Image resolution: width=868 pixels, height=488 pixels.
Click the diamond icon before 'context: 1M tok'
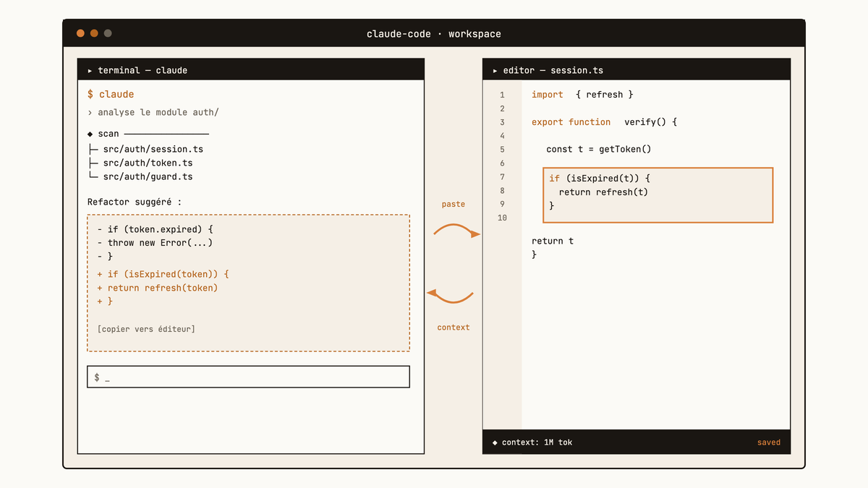tap(495, 442)
